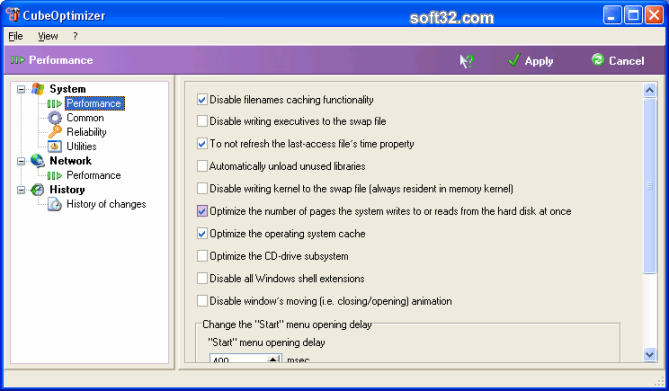
Task: Click the Windows flag System icon
Action: click(38, 89)
